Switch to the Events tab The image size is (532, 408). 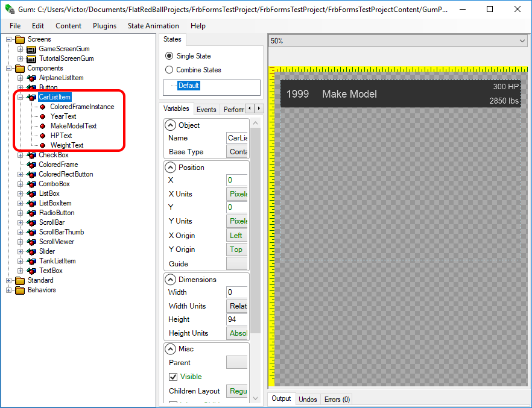(x=206, y=110)
